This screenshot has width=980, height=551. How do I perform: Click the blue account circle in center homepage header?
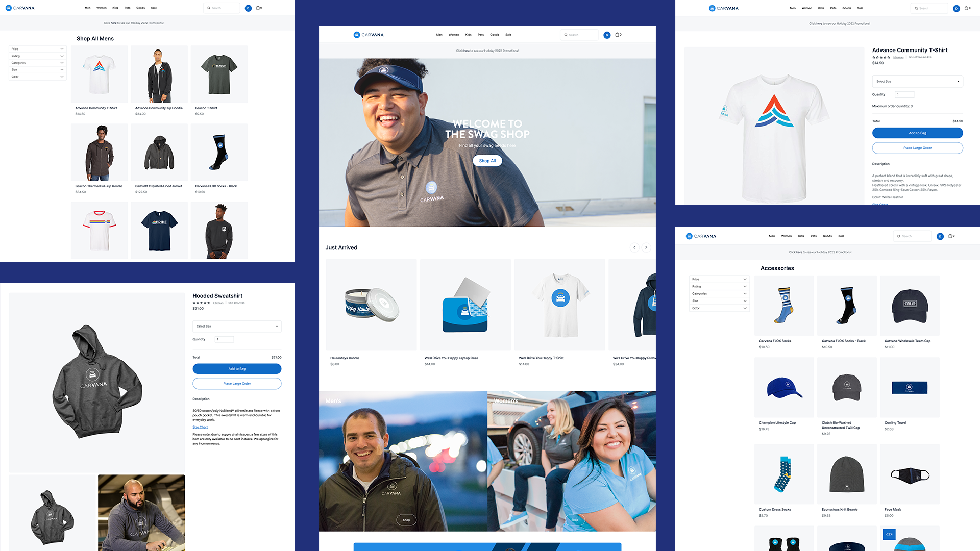[607, 35]
